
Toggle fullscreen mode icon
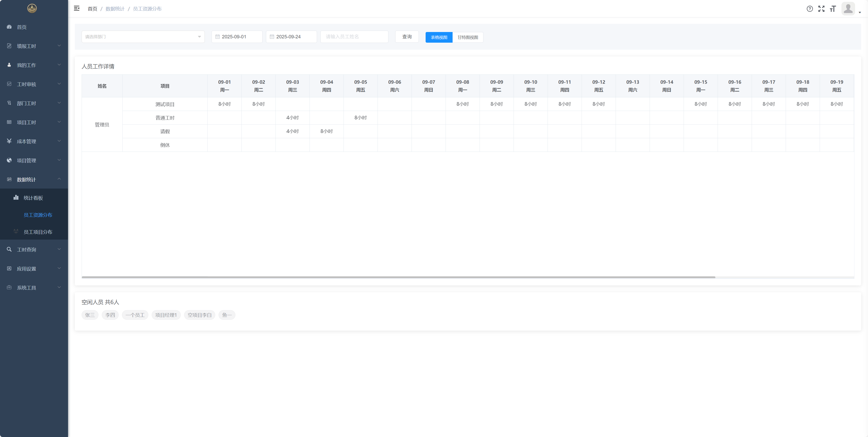pos(822,9)
